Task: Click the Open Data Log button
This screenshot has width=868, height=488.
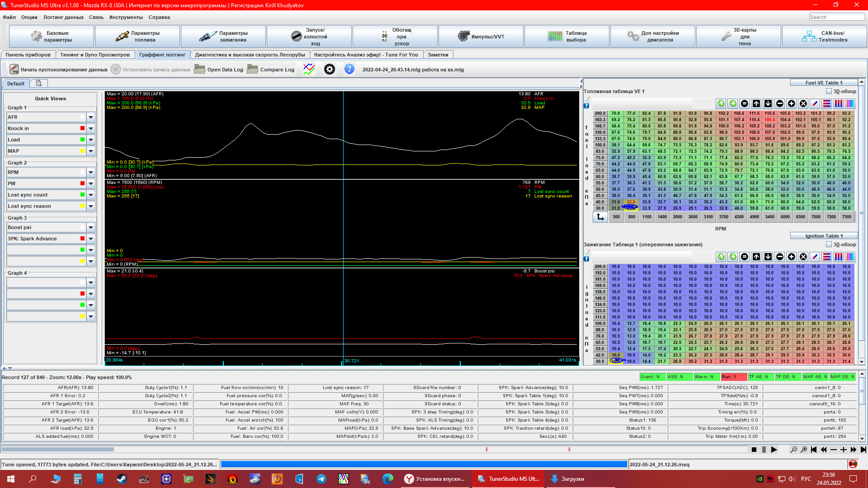Action: (x=219, y=70)
